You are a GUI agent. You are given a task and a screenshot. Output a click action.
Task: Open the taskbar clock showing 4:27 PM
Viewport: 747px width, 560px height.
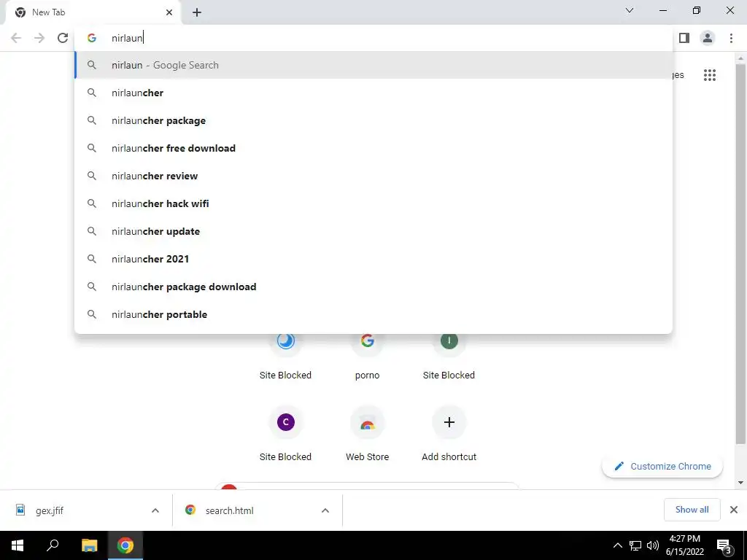coord(684,545)
